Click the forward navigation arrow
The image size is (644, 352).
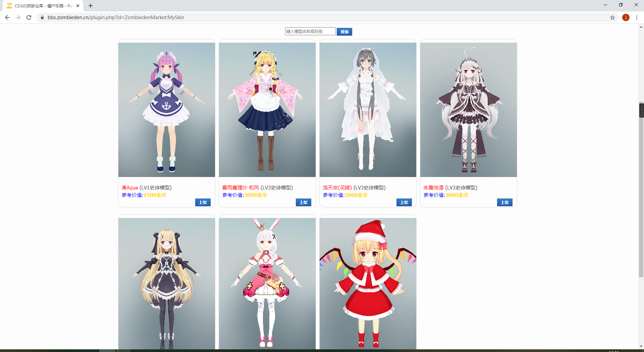point(18,17)
